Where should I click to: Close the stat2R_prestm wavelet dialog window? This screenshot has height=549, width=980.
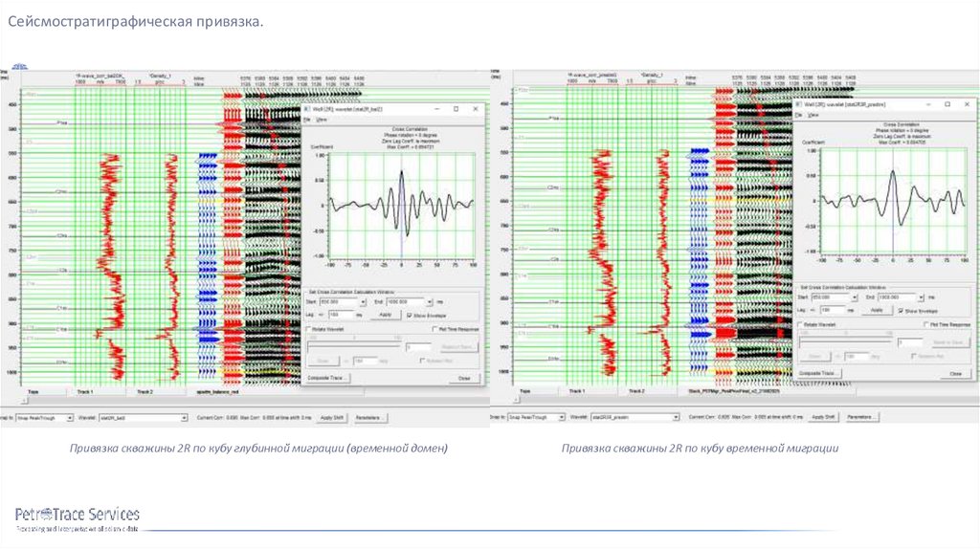(x=968, y=104)
